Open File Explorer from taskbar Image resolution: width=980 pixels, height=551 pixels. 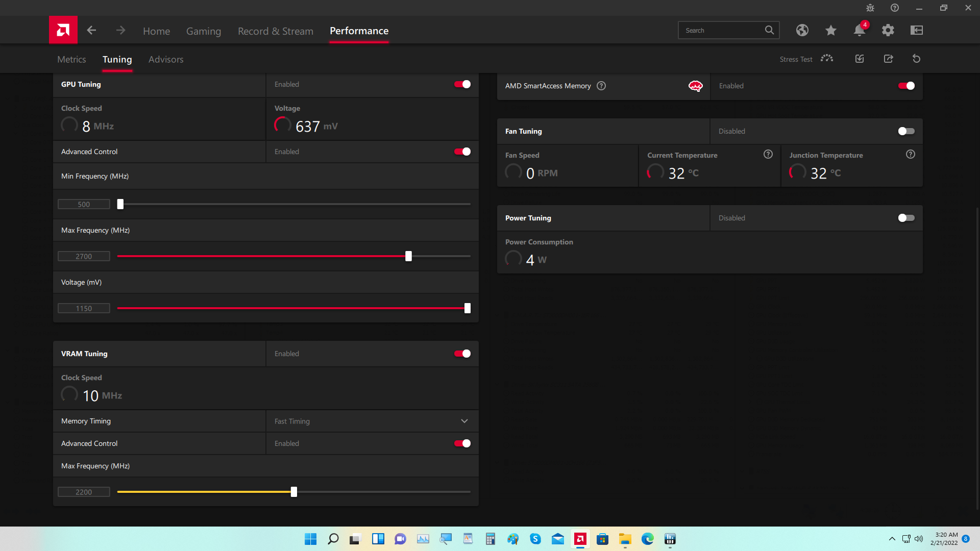pyautogui.click(x=625, y=539)
